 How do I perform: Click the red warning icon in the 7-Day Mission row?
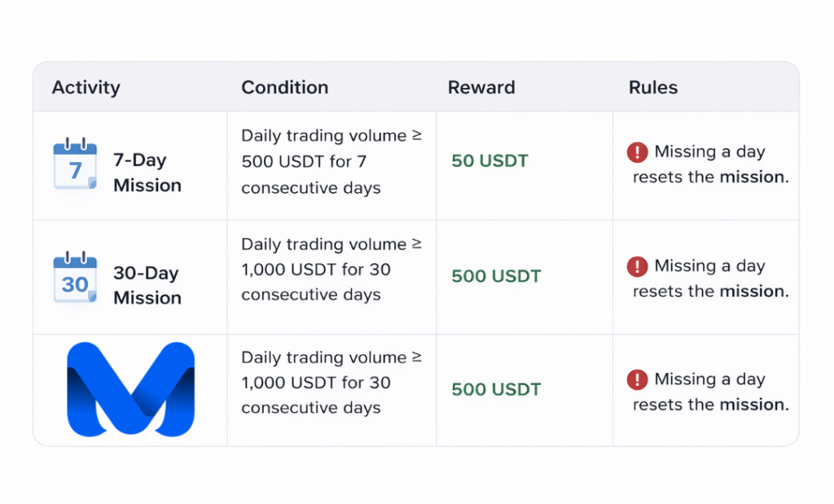click(637, 152)
